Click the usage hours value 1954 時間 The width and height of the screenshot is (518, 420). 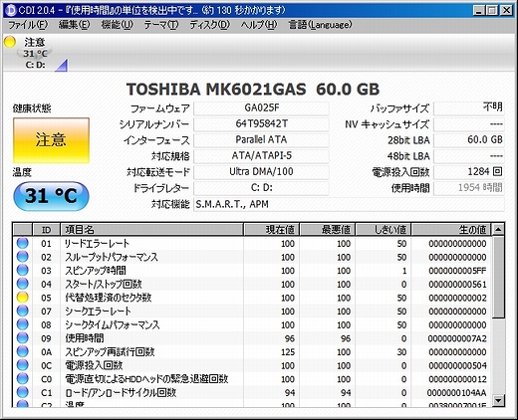click(x=469, y=188)
